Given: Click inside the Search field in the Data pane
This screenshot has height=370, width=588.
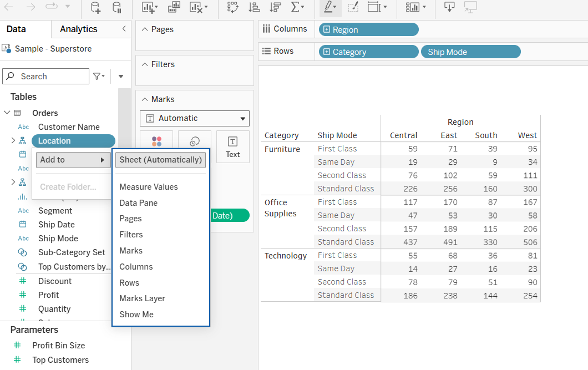Looking at the screenshot, I should (x=50, y=76).
